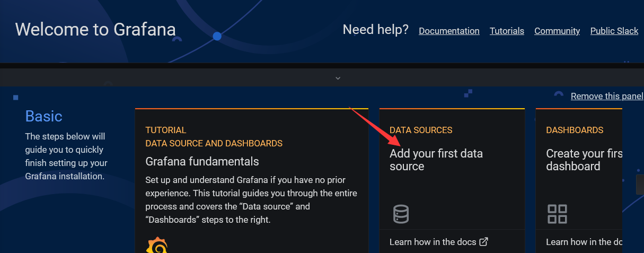
Task: Click the DATA SOURCES card heading
Action: pyautogui.click(x=421, y=130)
